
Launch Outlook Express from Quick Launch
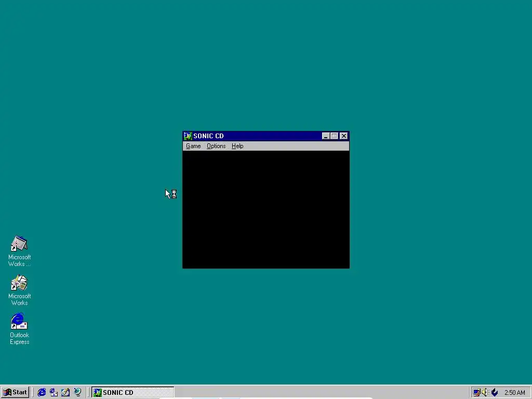pyautogui.click(x=54, y=392)
